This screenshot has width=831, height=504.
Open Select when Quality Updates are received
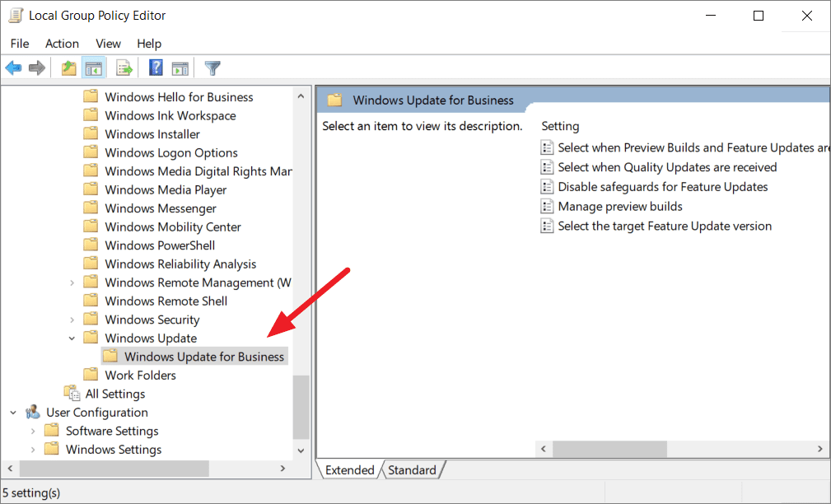(x=667, y=167)
